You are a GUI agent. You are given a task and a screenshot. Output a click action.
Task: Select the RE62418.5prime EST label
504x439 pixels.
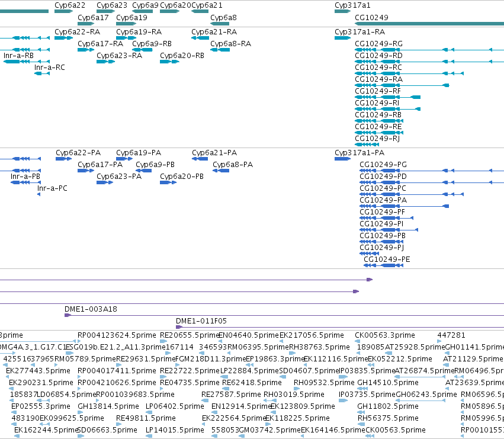click(x=252, y=383)
